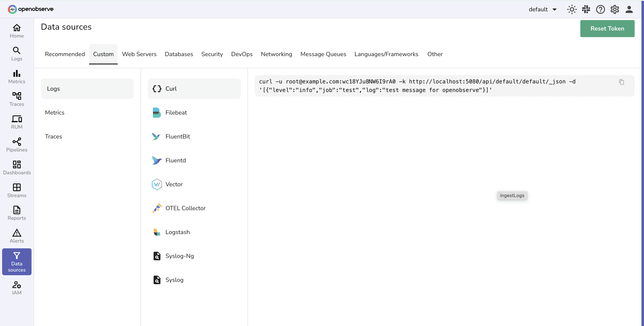644x326 pixels.
Task: Navigate to Pipelines via sidebar icon
Action: point(16,144)
